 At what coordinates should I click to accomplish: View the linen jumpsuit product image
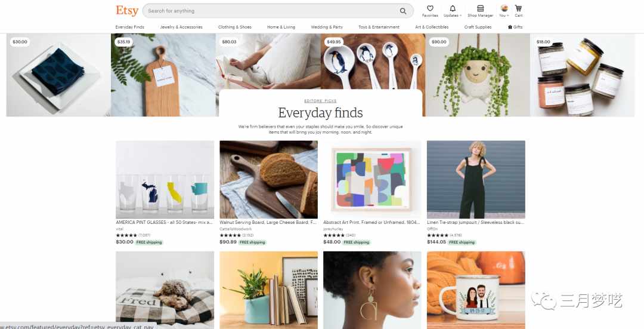click(x=476, y=179)
